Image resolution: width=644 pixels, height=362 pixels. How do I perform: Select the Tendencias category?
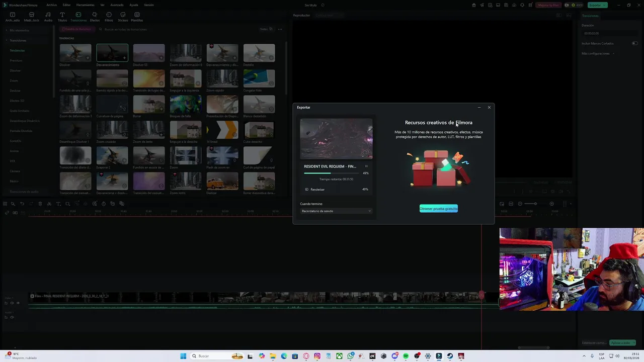(17, 50)
